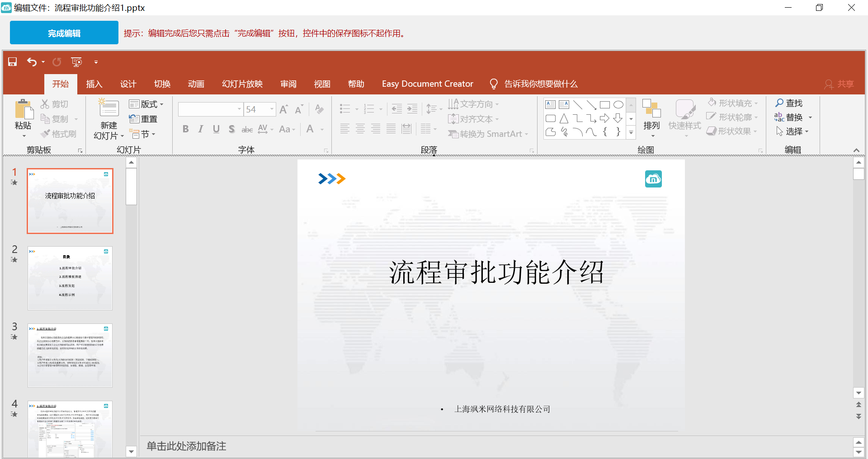Open the Slide Show (幻灯片放映) tab

(242, 84)
